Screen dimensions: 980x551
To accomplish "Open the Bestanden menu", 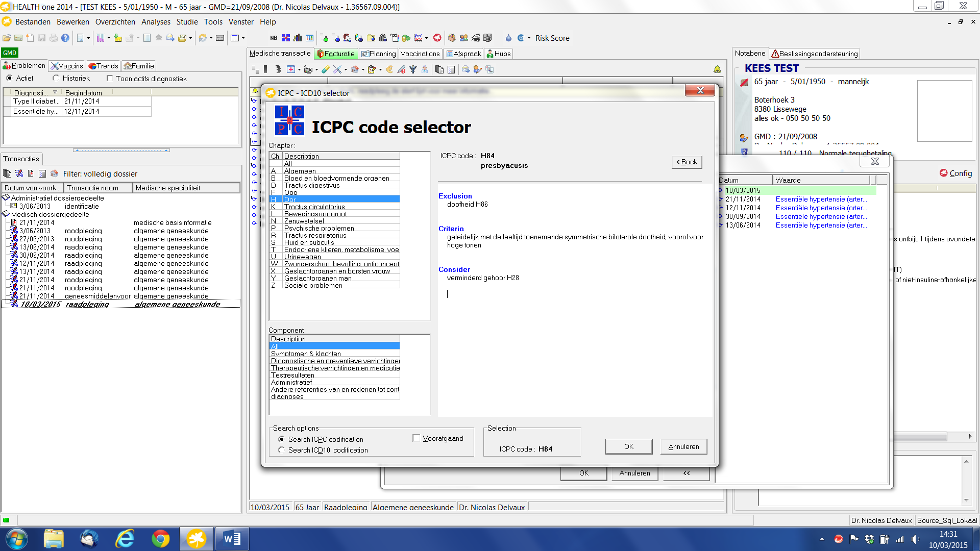I will [33, 22].
